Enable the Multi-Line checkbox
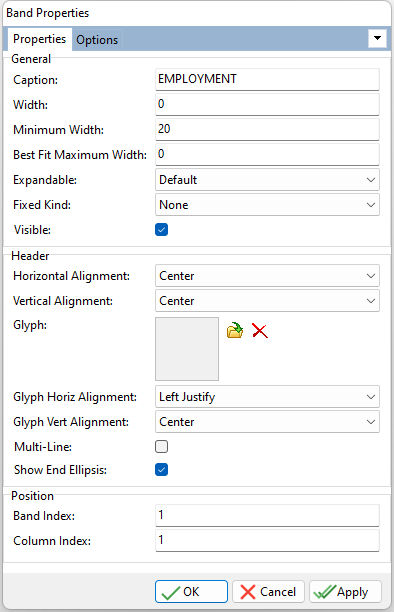This screenshot has height=612, width=394. coord(162,446)
